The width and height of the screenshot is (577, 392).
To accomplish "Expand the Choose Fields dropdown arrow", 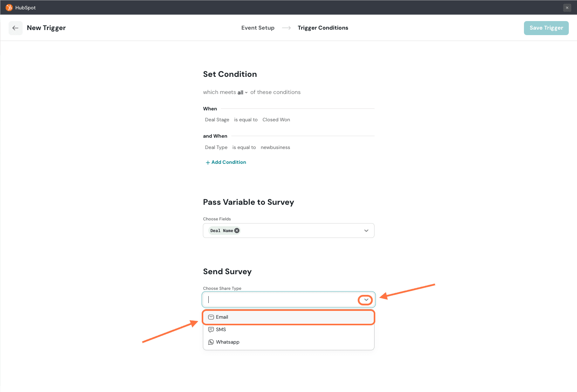I will click(x=366, y=231).
